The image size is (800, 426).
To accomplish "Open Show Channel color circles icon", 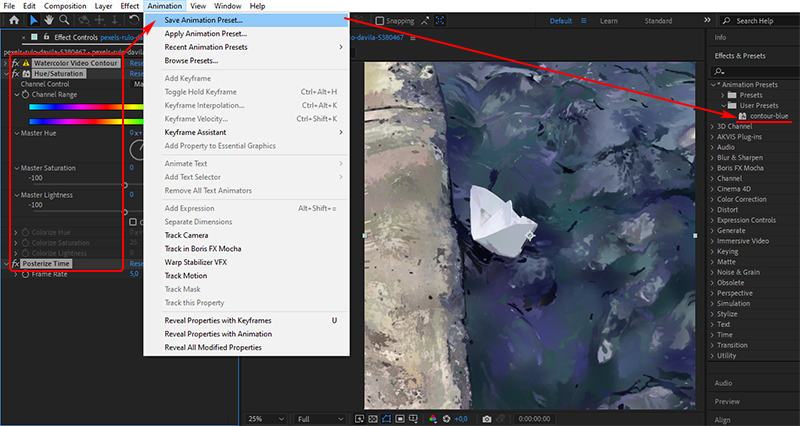I will tap(433, 419).
